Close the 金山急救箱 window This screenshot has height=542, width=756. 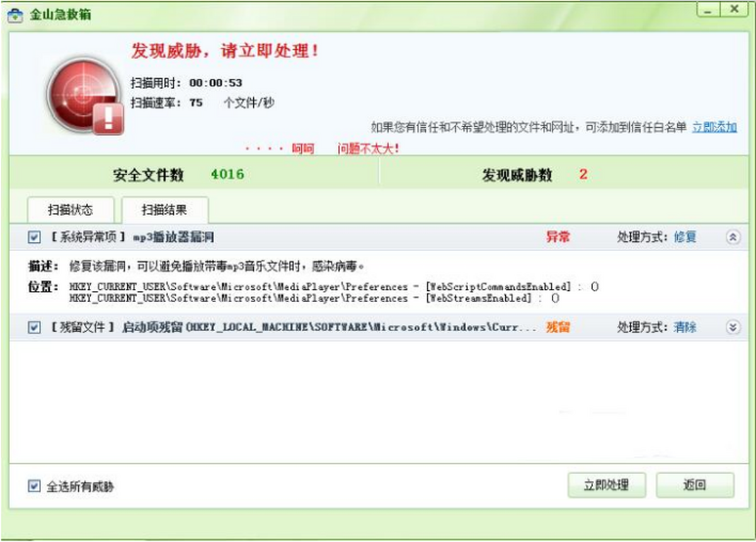[735, 11]
